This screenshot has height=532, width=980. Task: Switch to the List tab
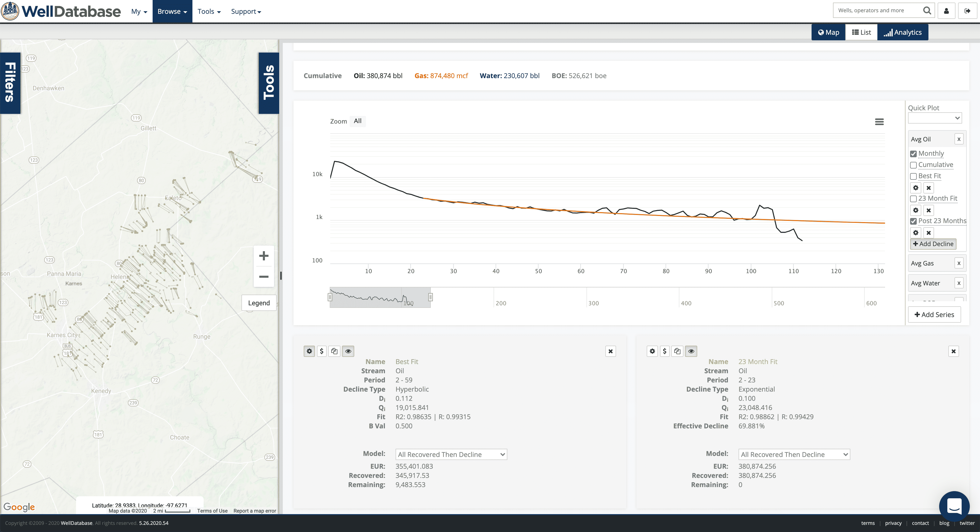tap(861, 32)
